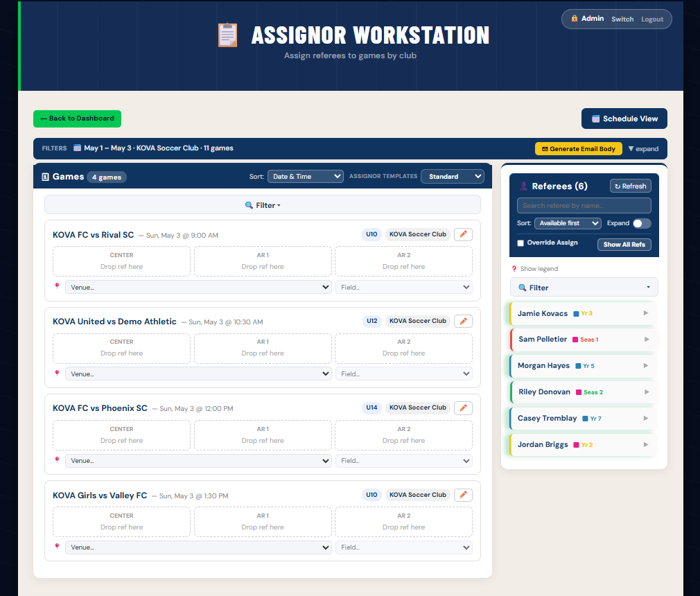
Task: Click location pin for KOVA Girls vs Valley FC
Action: [x=57, y=546]
